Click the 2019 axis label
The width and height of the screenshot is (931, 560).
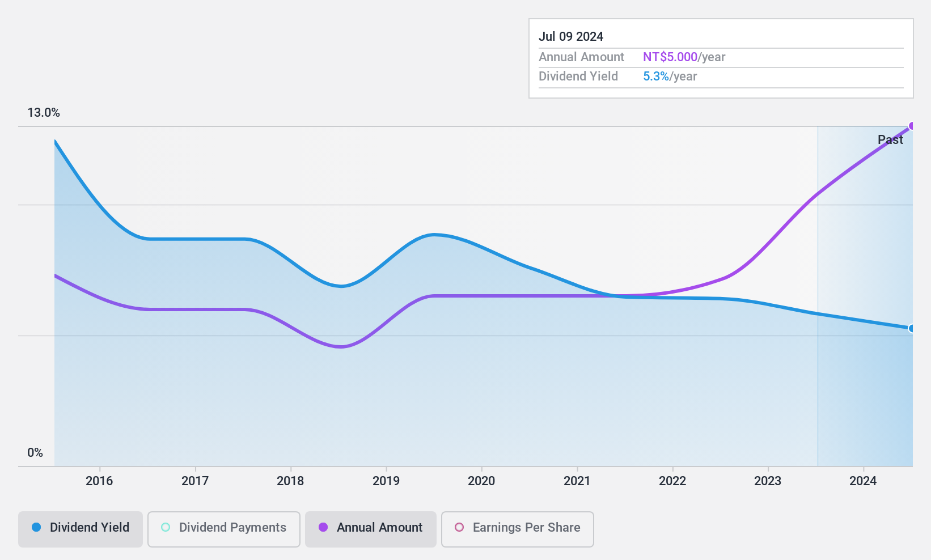[386, 481]
